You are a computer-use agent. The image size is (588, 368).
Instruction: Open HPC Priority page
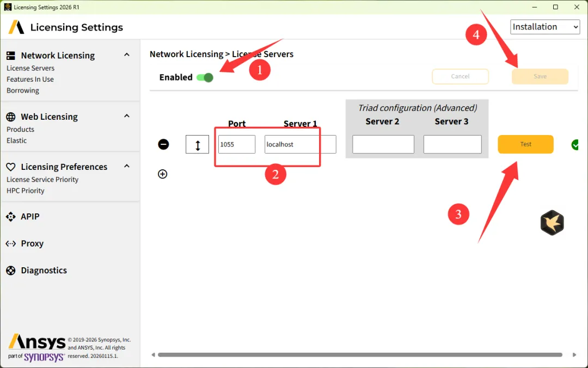(x=25, y=191)
